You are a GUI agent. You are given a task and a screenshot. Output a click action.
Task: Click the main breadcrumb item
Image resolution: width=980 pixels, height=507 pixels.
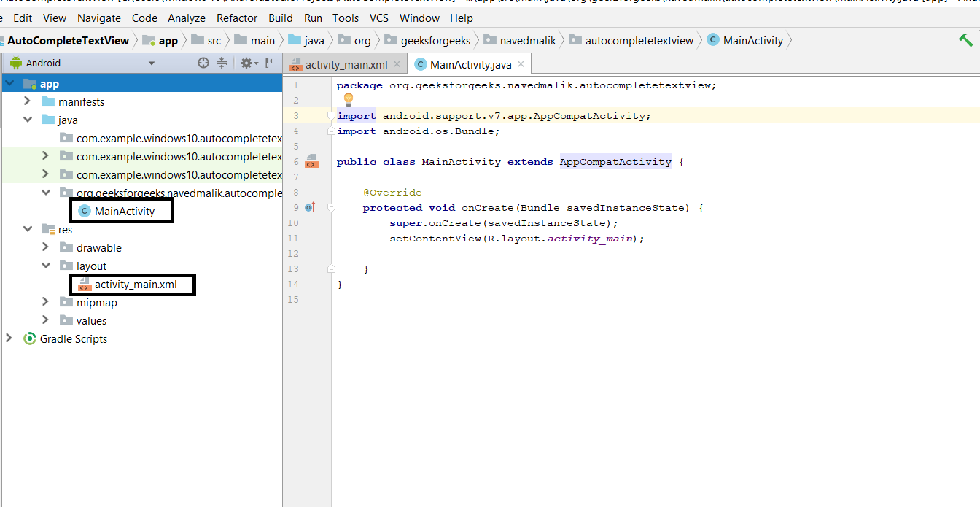(254, 40)
